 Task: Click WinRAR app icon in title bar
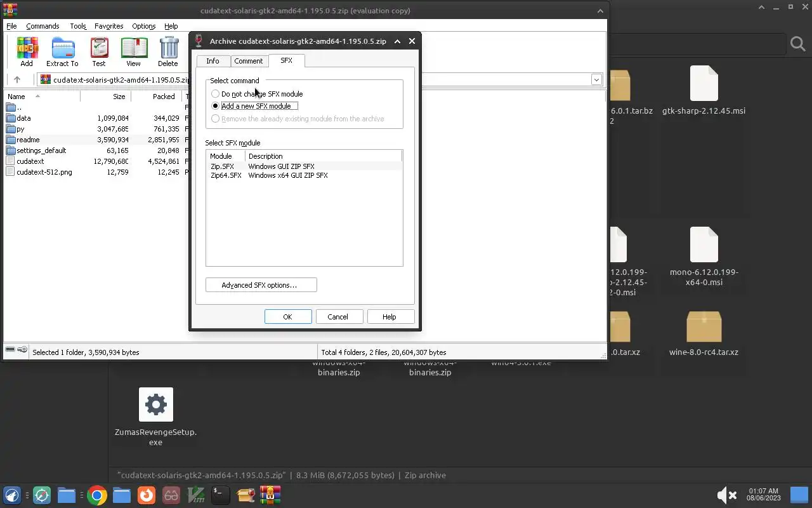(x=10, y=10)
